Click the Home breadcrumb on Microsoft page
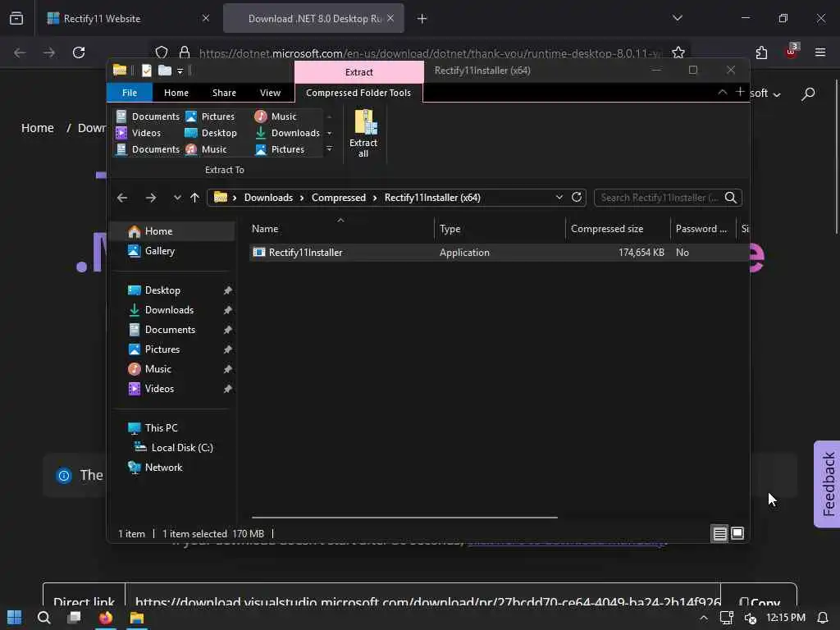 point(38,128)
